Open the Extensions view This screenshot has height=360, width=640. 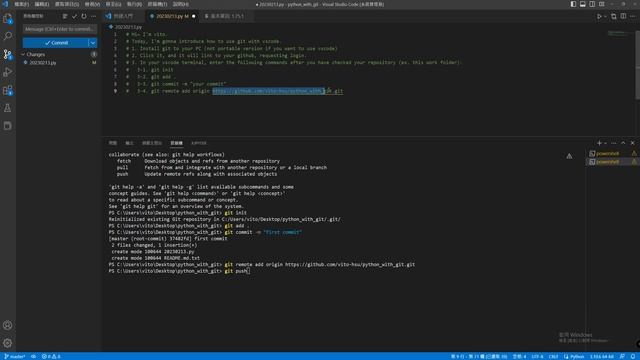(x=8, y=90)
